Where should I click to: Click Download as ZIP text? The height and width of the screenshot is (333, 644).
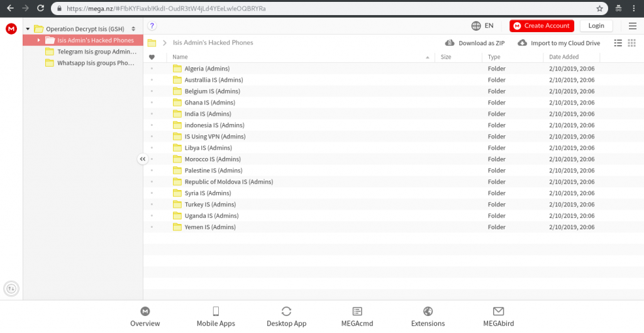pyautogui.click(x=481, y=43)
